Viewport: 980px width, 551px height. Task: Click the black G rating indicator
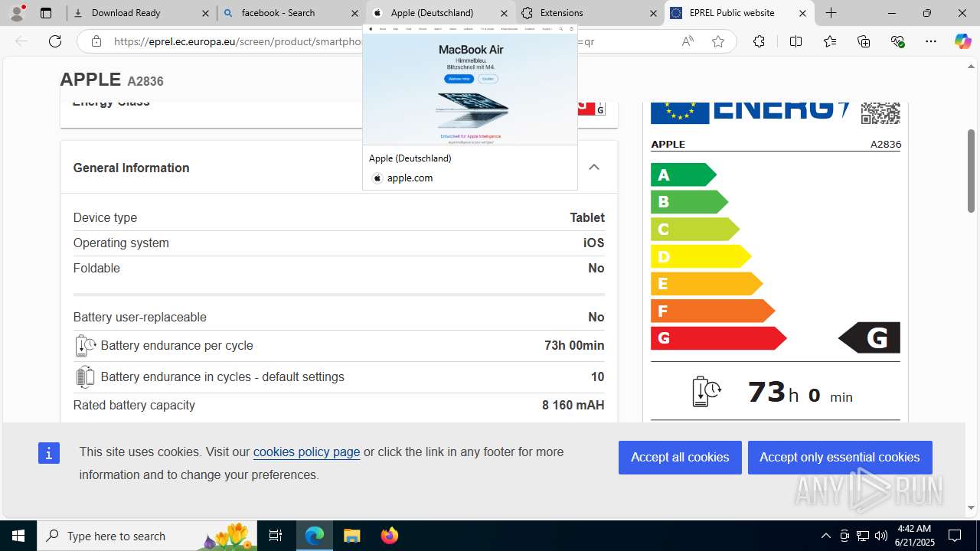[x=869, y=337]
